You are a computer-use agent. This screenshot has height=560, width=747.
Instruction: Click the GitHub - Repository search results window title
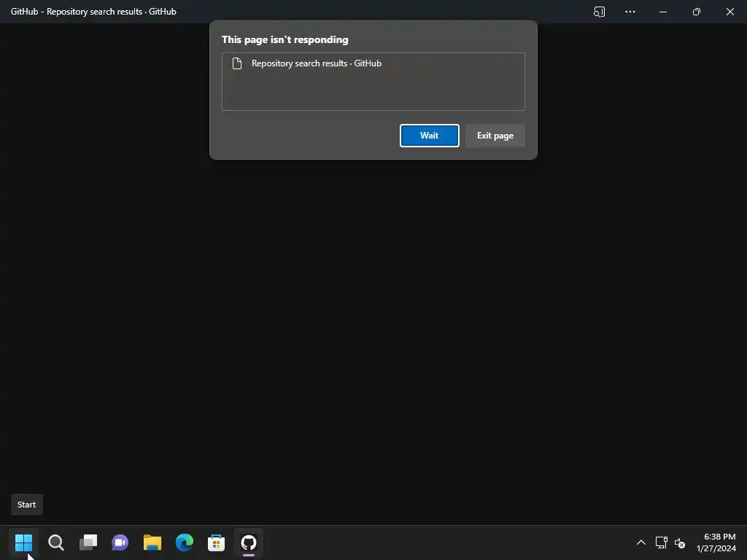pos(93,12)
